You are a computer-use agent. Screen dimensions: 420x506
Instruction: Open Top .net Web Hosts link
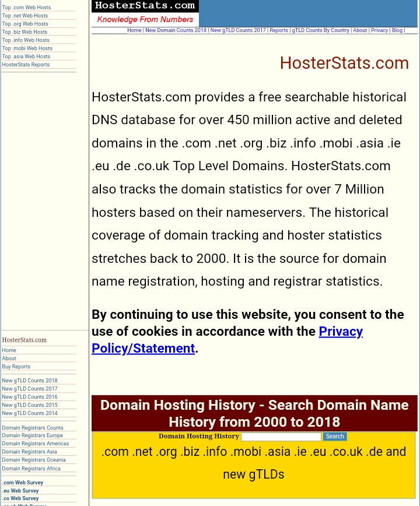coord(25,16)
